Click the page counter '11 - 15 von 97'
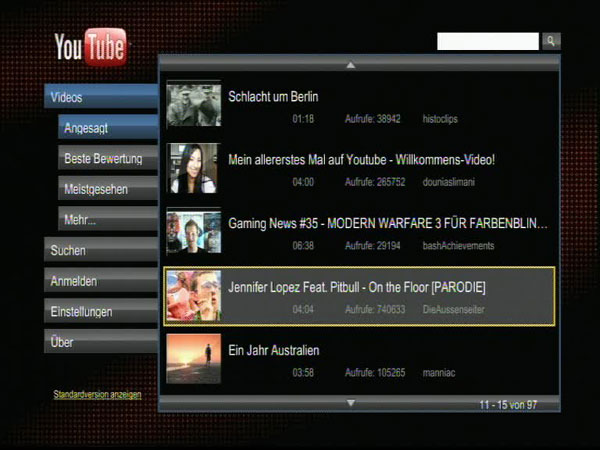Screen dimensions: 600x450 [508, 405]
